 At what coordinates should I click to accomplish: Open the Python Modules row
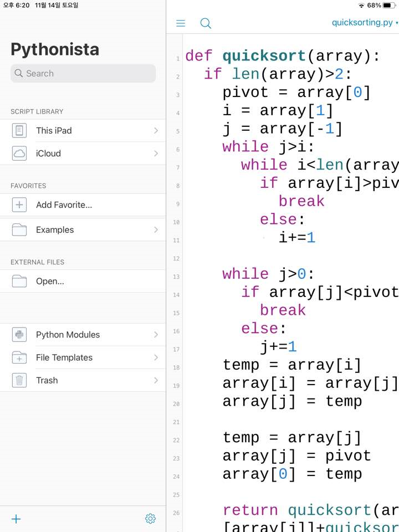pos(83,335)
